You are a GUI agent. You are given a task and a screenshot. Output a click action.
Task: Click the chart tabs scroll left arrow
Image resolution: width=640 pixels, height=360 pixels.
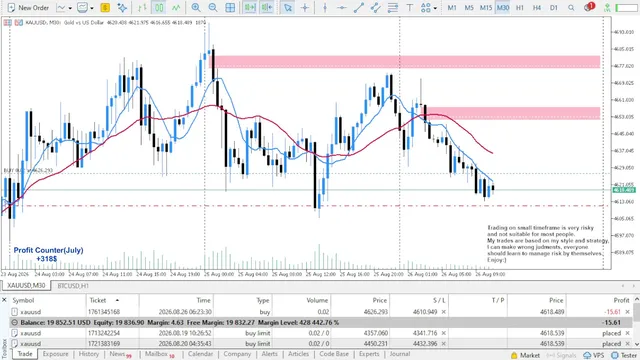[x=622, y=286]
